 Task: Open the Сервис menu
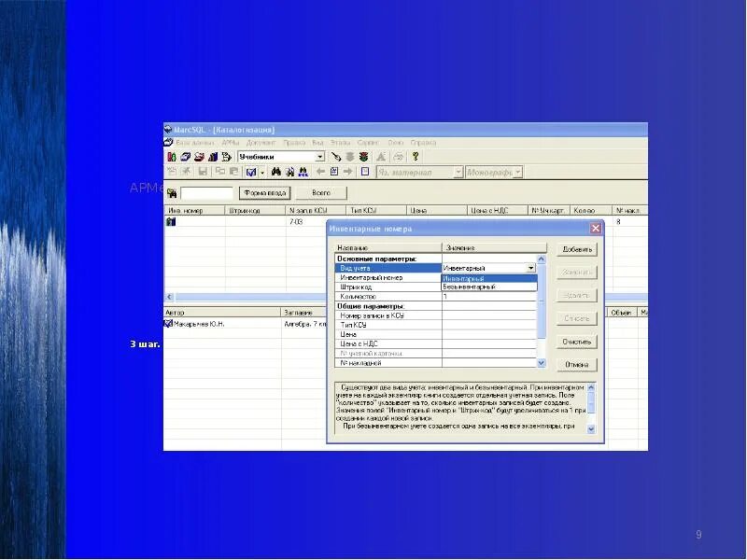[368, 143]
